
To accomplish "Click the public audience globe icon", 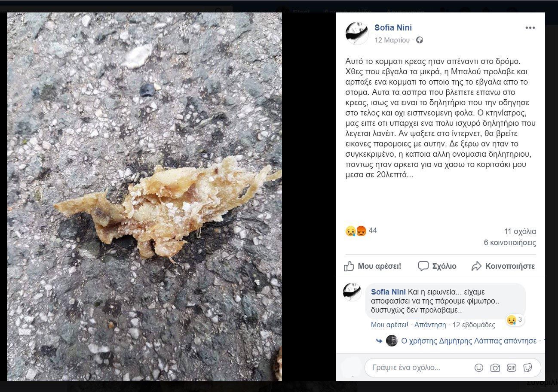I will 420,40.
